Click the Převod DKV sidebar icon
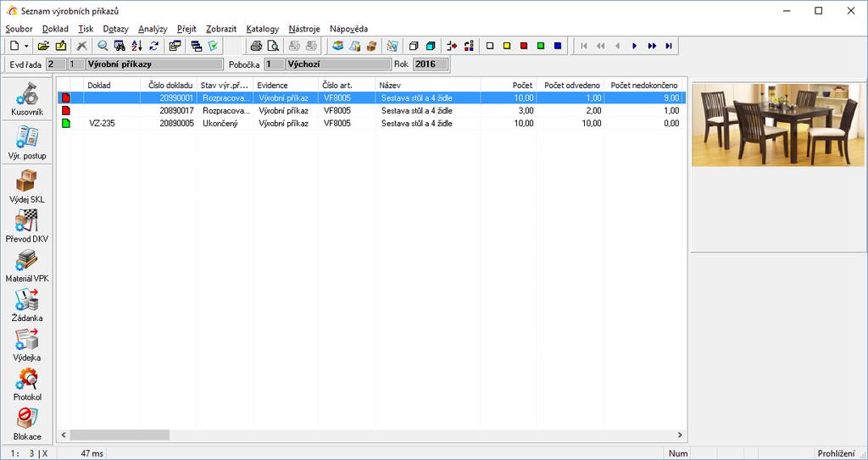 (x=26, y=226)
